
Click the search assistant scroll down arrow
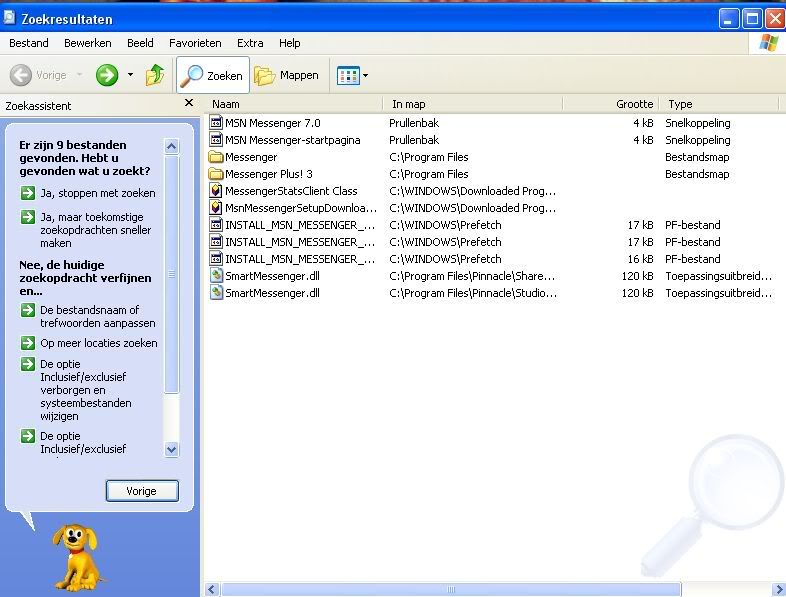[x=171, y=450]
